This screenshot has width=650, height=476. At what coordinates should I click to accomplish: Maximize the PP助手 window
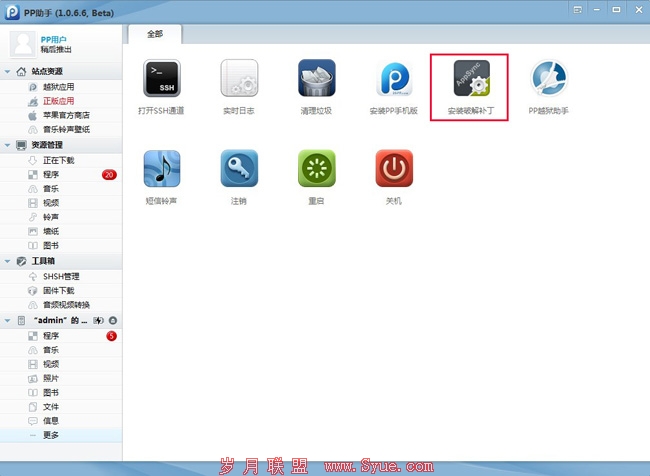tap(616, 10)
